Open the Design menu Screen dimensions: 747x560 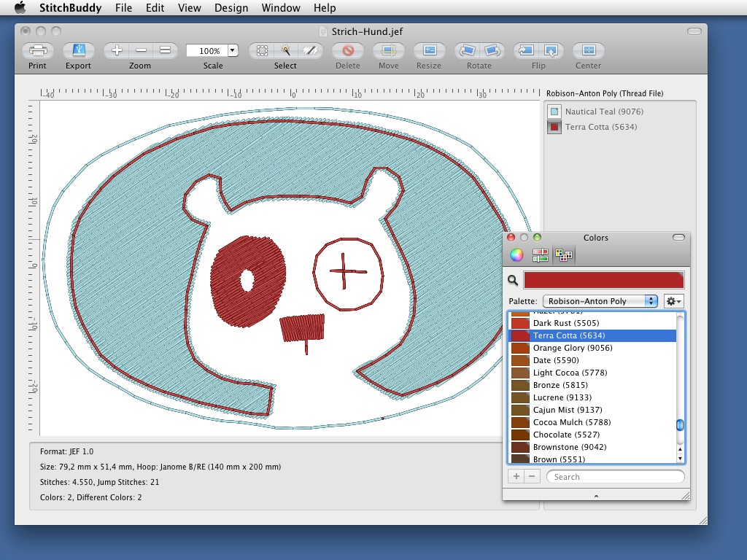(231, 8)
